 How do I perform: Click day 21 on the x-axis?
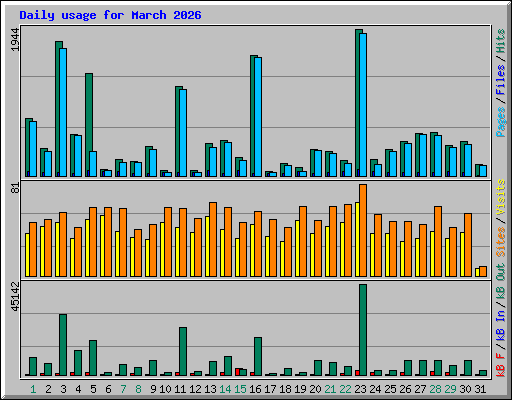[x=330, y=389]
